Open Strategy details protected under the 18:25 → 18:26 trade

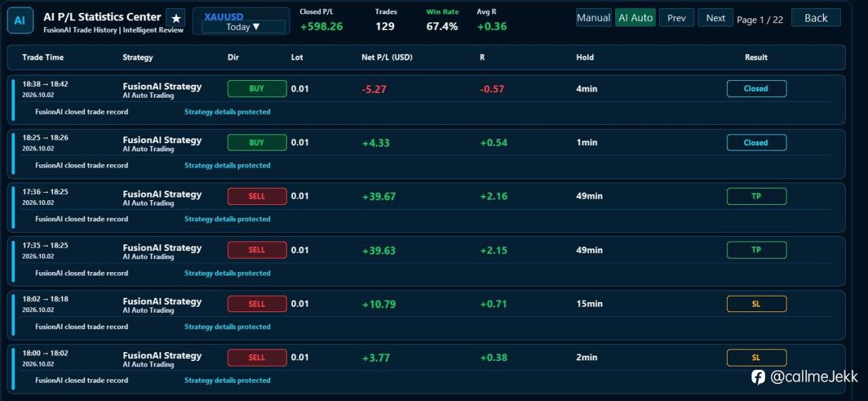click(227, 166)
